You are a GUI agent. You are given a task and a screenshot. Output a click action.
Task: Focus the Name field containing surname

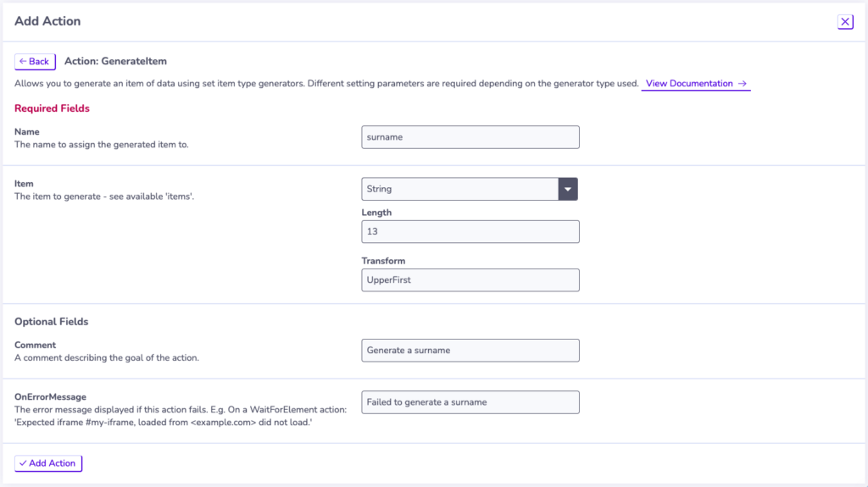[x=470, y=137]
